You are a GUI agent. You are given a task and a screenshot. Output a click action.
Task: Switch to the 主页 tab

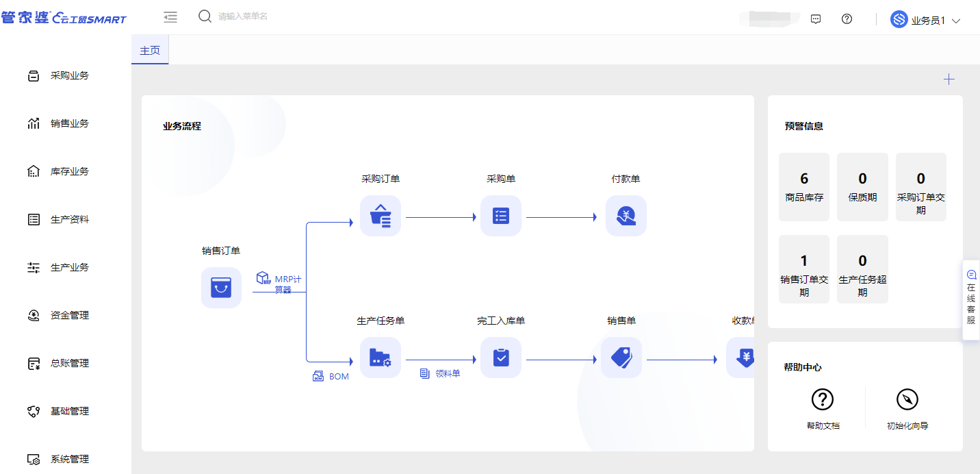tap(150, 51)
